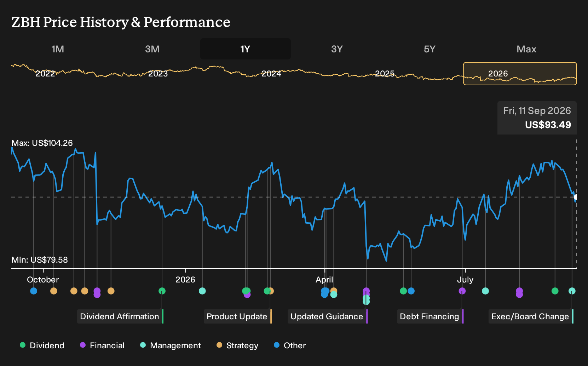The height and width of the screenshot is (366, 588).
Task: Toggle the Dividend legend filter
Action: pos(42,345)
